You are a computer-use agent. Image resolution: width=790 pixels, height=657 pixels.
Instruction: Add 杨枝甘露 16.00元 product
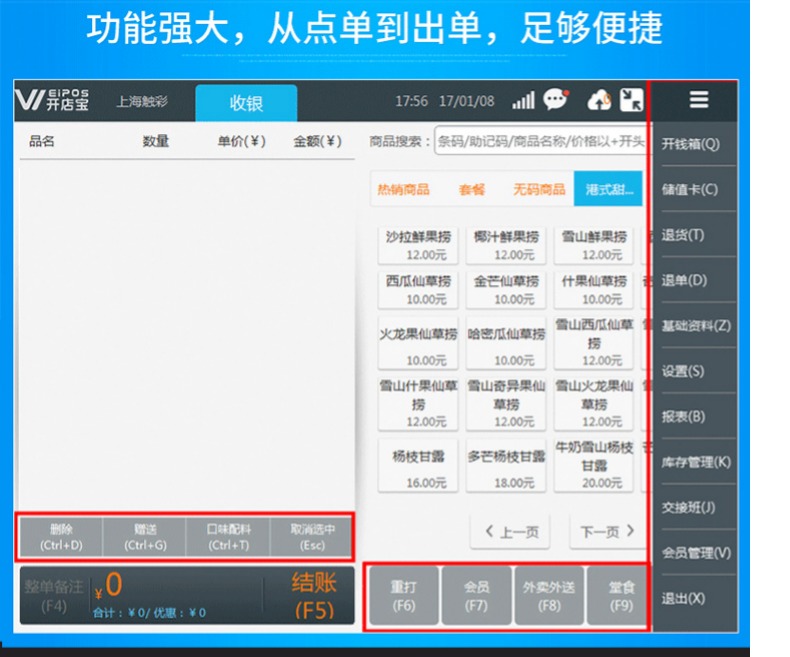(x=418, y=466)
